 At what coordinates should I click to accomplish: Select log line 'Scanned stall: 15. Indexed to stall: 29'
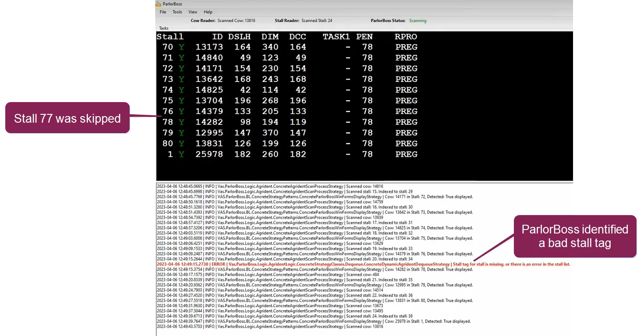tap(285, 192)
